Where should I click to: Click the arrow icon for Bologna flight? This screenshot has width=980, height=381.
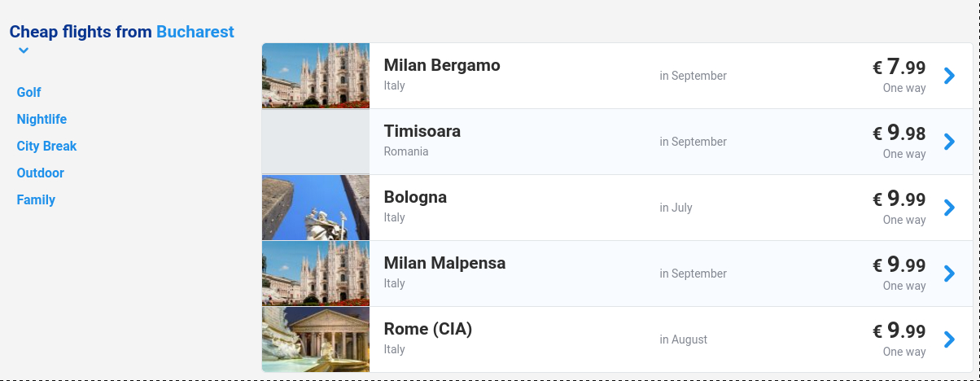tap(949, 208)
